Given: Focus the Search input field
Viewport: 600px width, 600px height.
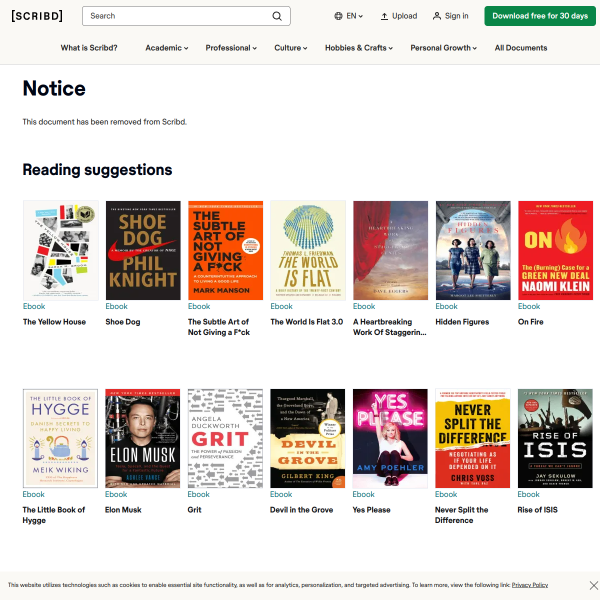Looking at the screenshot, I should point(186,16).
